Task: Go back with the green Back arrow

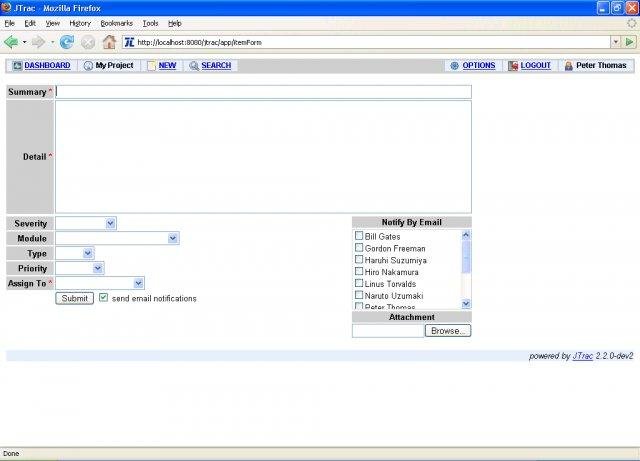Action: [x=11, y=42]
